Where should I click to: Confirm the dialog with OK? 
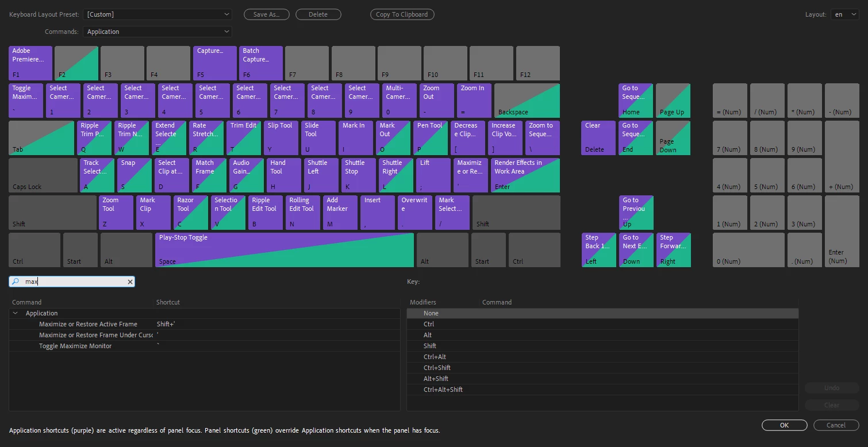[784, 425]
